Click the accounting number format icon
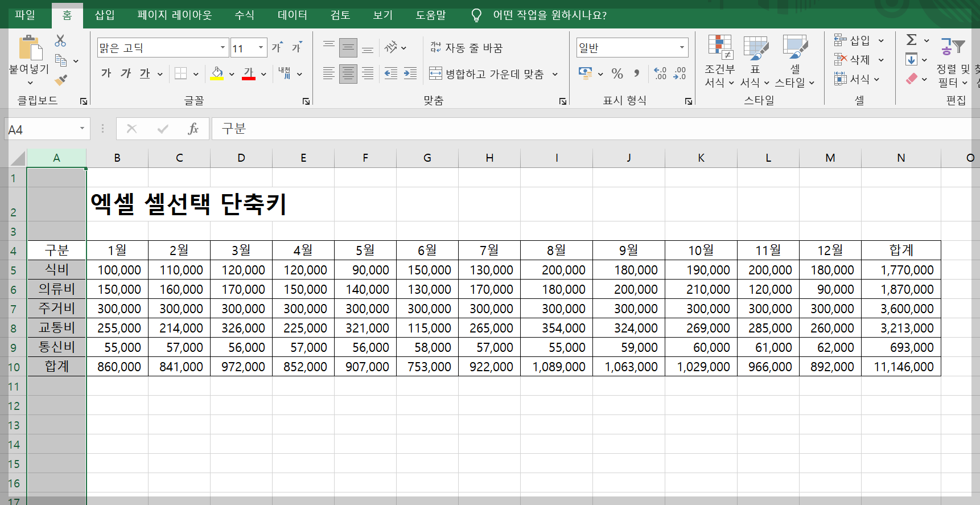The height and width of the screenshot is (505, 980). (585, 73)
